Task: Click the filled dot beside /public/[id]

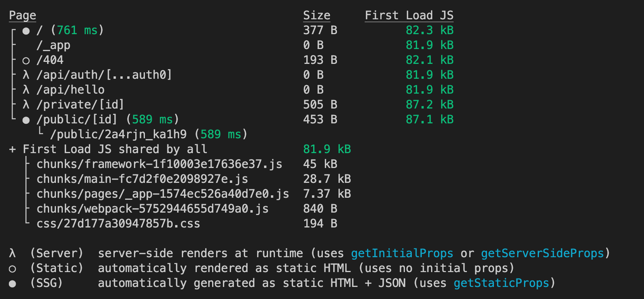Action: click(x=26, y=120)
